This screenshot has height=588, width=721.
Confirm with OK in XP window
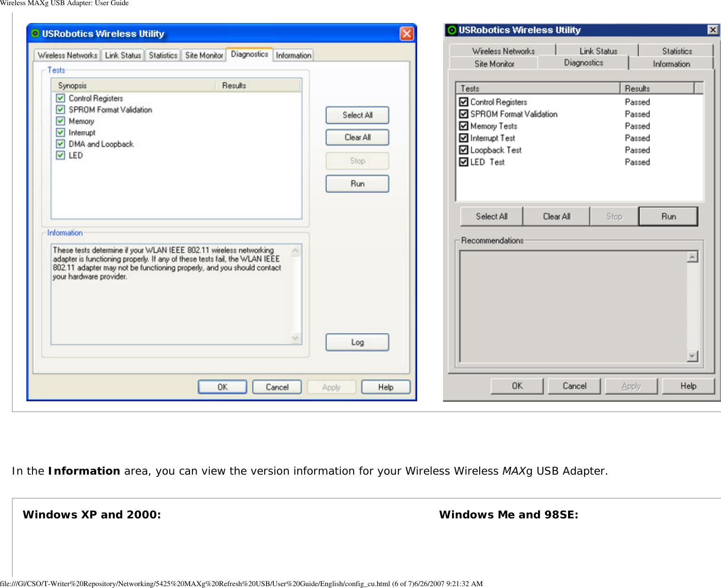(x=222, y=387)
